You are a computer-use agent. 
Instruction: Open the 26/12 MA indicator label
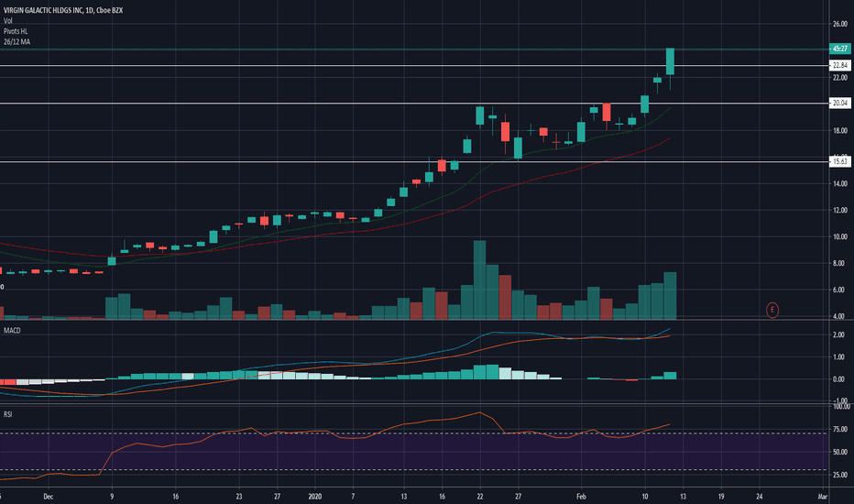coord(16,41)
